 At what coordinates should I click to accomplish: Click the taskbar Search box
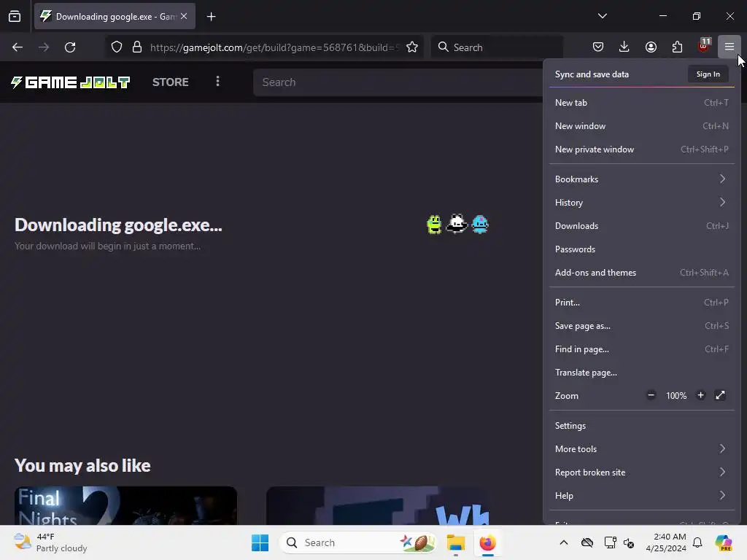(358, 542)
